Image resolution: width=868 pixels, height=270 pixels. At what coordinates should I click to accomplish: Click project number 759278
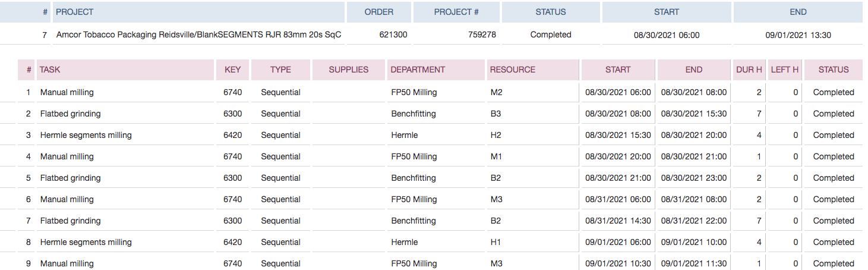482,35
